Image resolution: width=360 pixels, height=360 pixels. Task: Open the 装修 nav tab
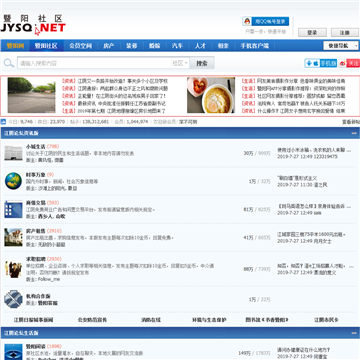point(132,46)
